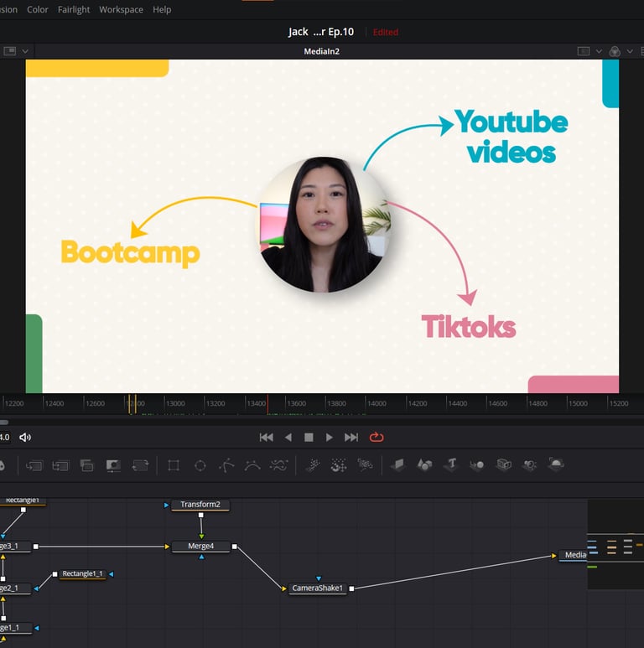This screenshot has width=644, height=648.
Task: Add a pRender particle node
Action: pyautogui.click(x=365, y=465)
